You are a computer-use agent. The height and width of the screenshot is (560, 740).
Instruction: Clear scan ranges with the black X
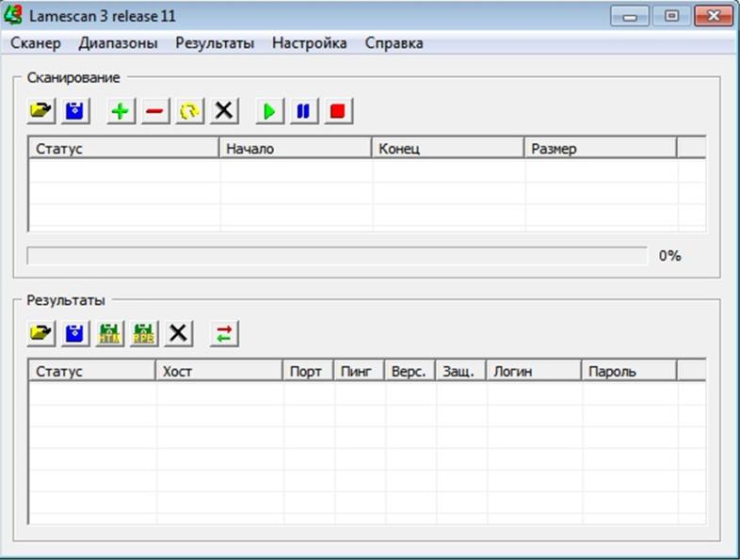(223, 111)
